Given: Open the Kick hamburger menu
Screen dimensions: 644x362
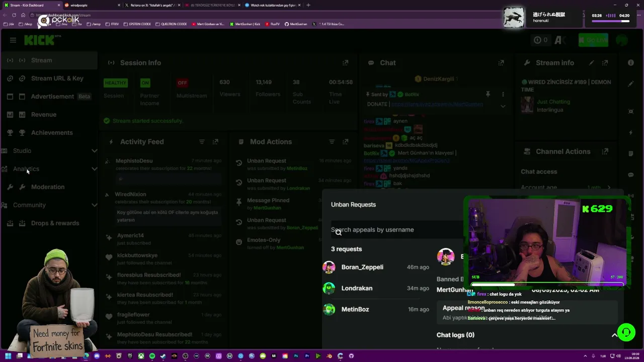Looking at the screenshot, I should tap(13, 40).
